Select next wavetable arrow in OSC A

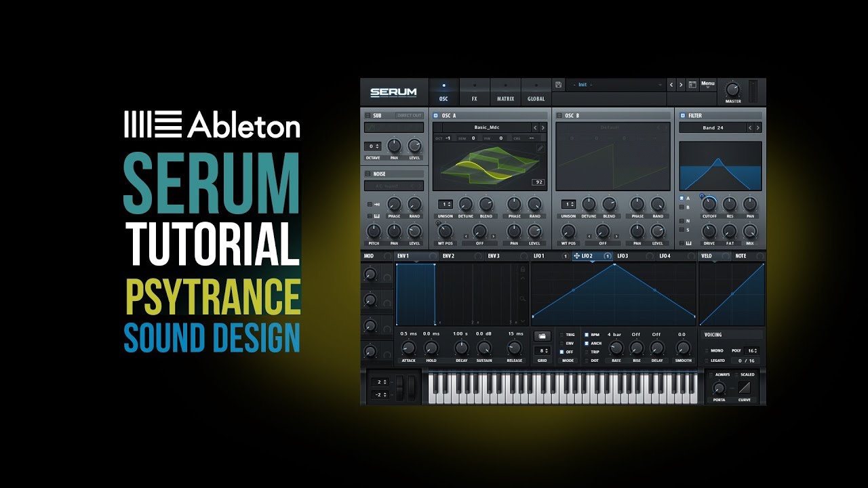[x=542, y=127]
